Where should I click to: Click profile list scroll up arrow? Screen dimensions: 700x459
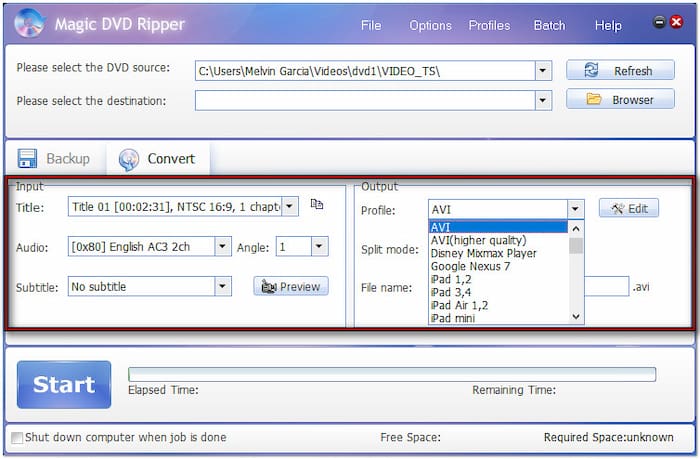(576, 229)
